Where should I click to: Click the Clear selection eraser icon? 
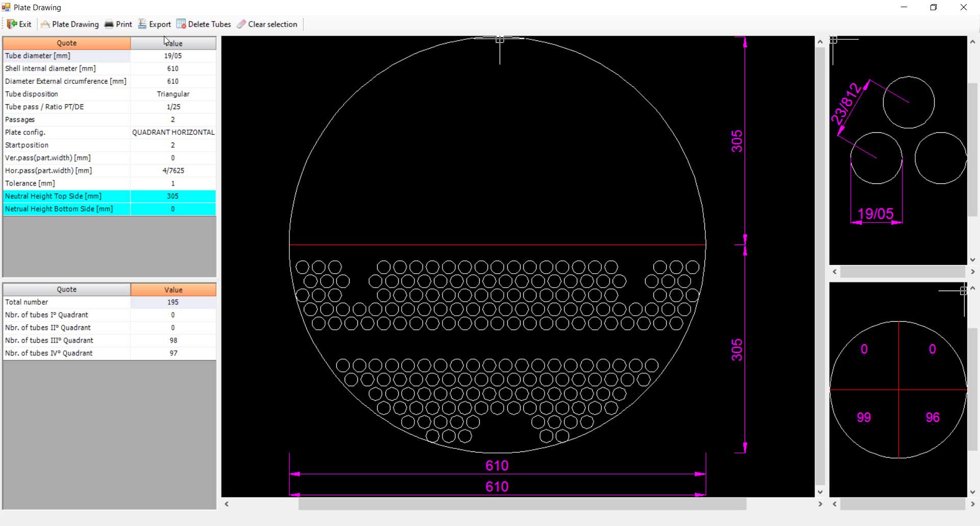click(x=241, y=24)
